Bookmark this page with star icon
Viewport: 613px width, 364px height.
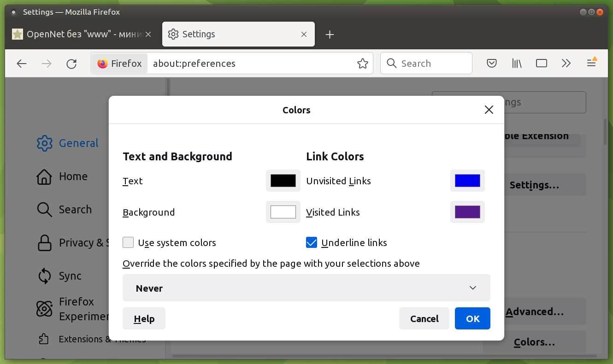pyautogui.click(x=363, y=64)
